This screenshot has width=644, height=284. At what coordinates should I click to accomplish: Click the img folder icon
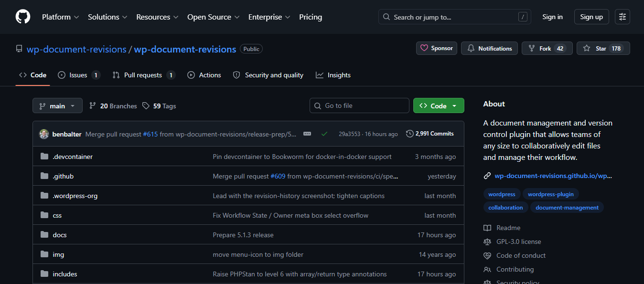[x=44, y=254]
